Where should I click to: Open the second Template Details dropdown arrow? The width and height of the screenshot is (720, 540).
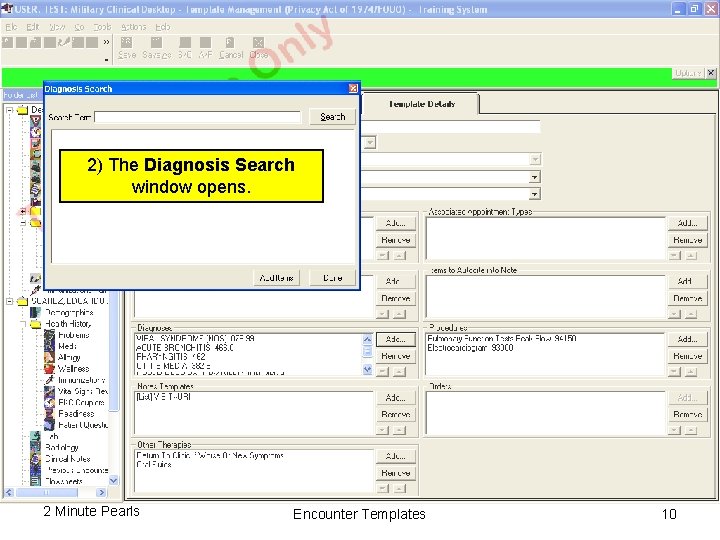click(x=535, y=177)
